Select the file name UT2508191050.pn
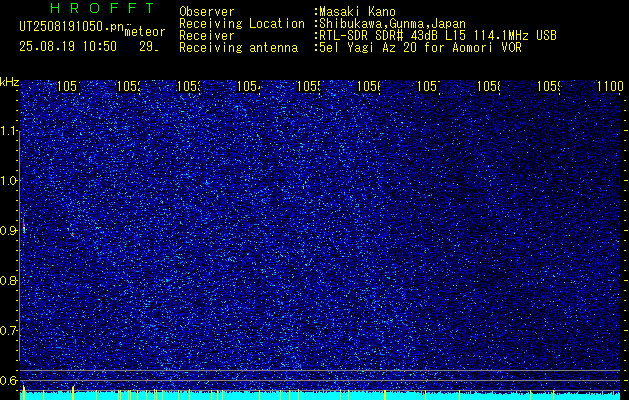Viewport: 629px width, 400px height. click(71, 27)
